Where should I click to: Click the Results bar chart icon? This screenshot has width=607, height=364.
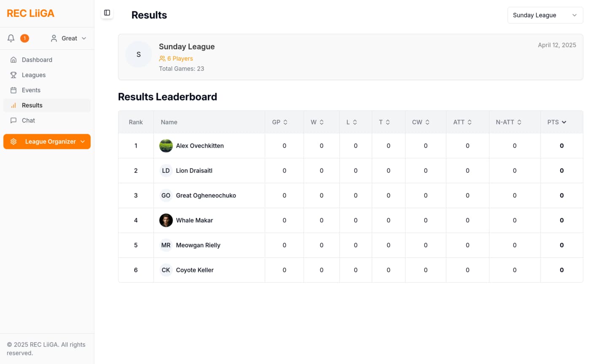click(13, 105)
